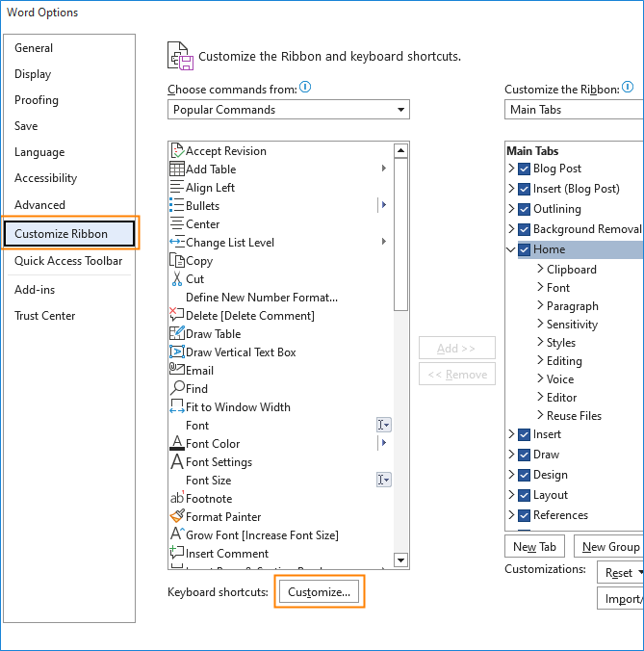The image size is (644, 651).
Task: Uncheck the Blog Post tab checkbox
Action: point(524,169)
